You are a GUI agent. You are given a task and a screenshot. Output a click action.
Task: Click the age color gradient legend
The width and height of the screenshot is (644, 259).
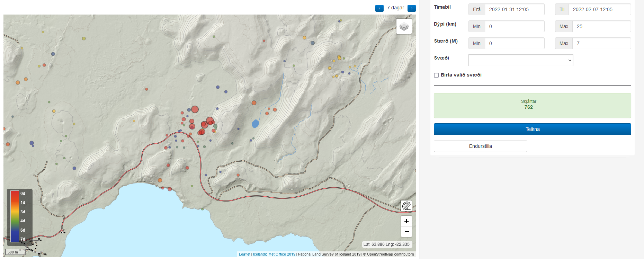[x=15, y=216]
